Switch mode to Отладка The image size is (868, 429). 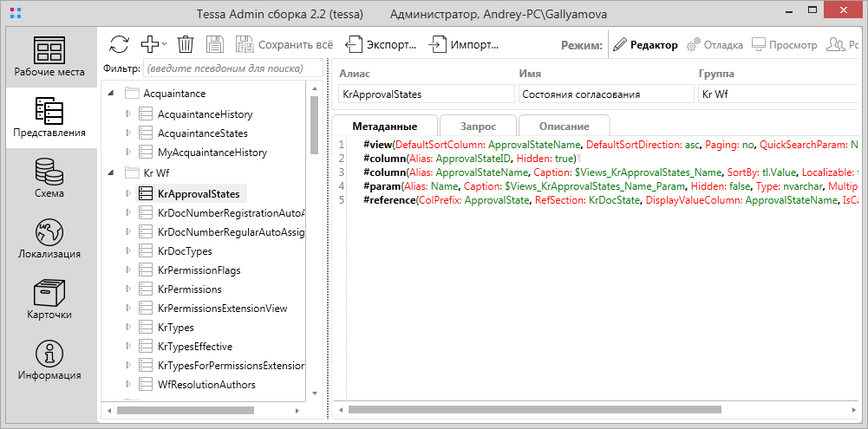coord(715,44)
